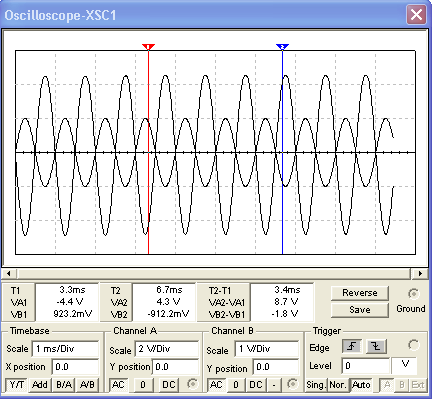
Task: Open Trigger Level unit V dropdown
Action: point(404,366)
